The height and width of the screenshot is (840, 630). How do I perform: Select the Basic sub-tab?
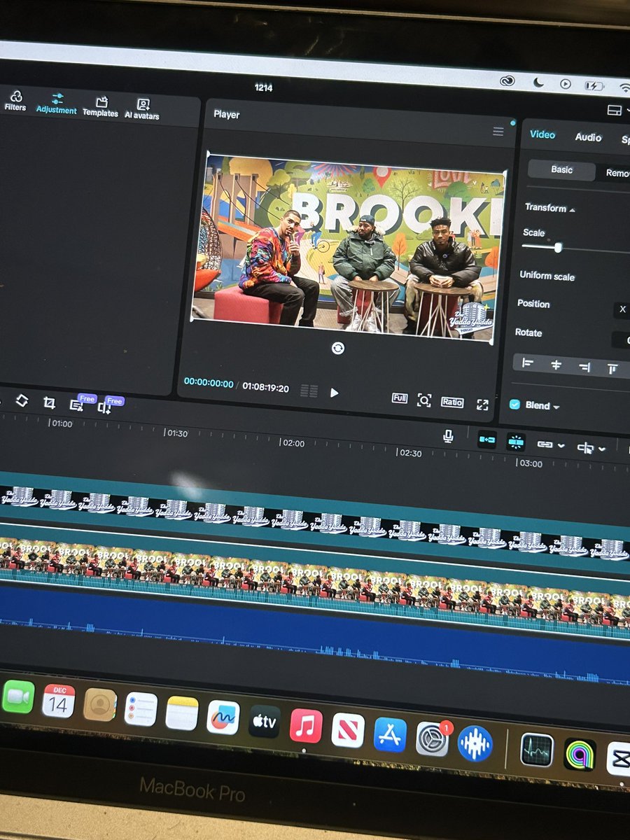point(561,169)
